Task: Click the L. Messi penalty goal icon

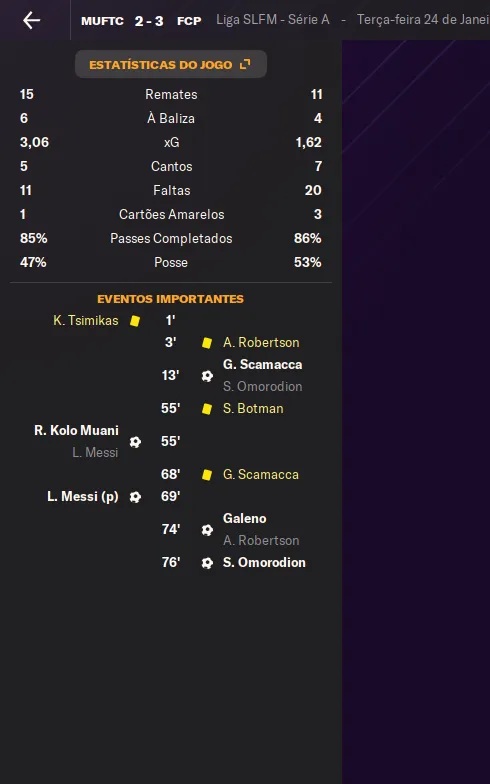Action: point(135,497)
